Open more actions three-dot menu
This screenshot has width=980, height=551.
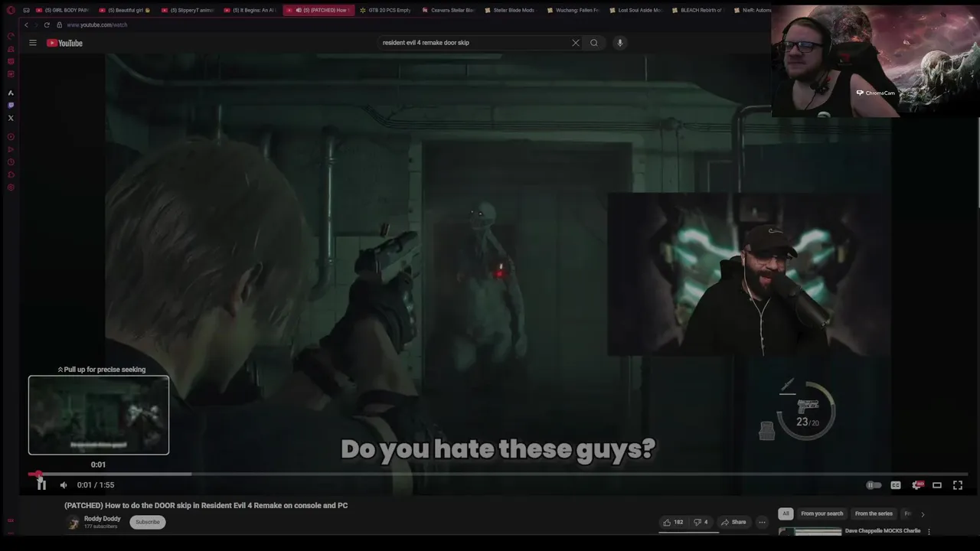tap(762, 522)
